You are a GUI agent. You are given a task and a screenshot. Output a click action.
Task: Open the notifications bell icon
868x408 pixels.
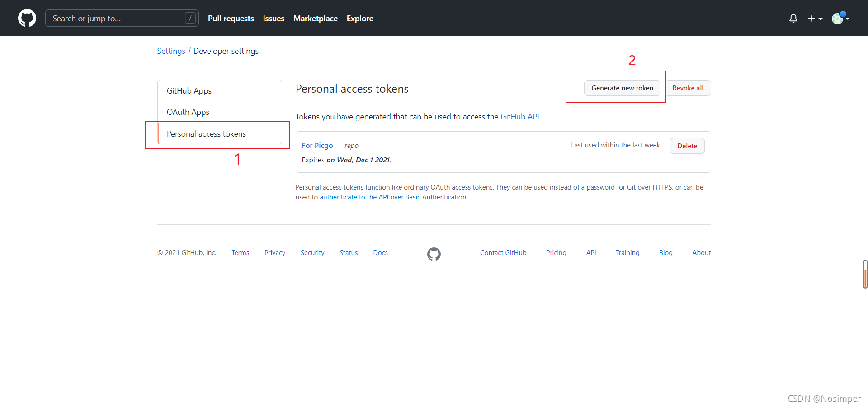click(x=793, y=19)
